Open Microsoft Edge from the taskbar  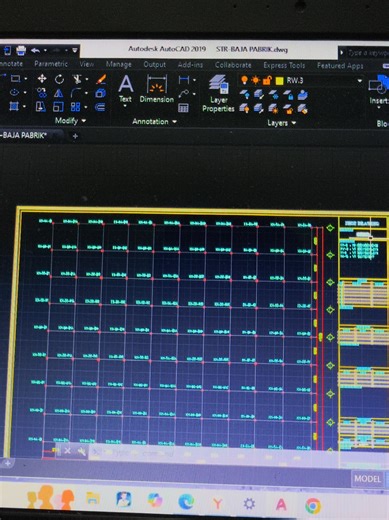tap(186, 502)
